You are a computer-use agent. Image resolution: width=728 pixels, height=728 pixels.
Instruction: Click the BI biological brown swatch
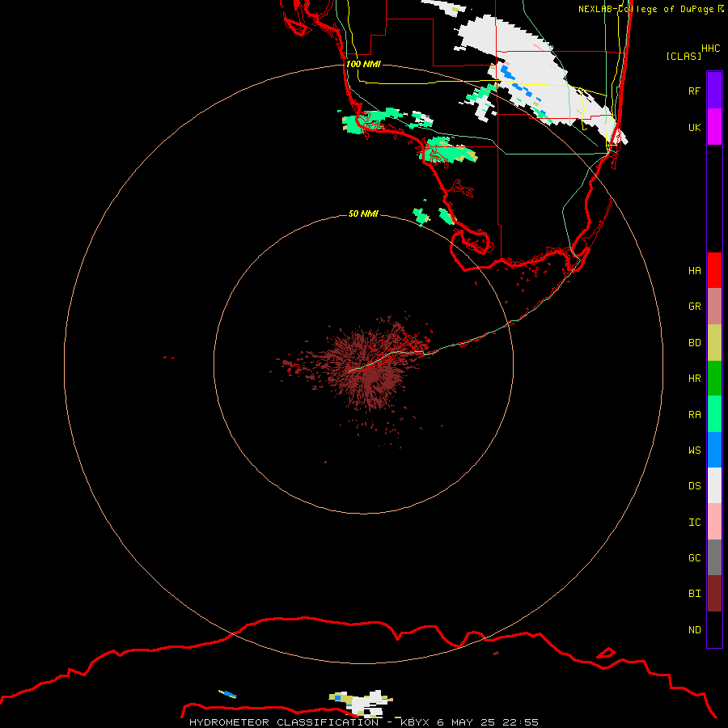pos(714,594)
